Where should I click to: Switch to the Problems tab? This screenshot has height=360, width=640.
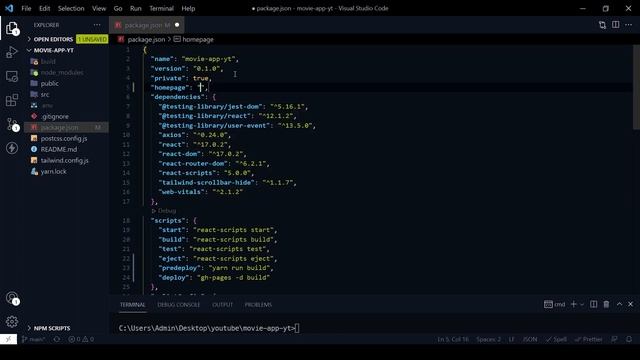pos(258,304)
